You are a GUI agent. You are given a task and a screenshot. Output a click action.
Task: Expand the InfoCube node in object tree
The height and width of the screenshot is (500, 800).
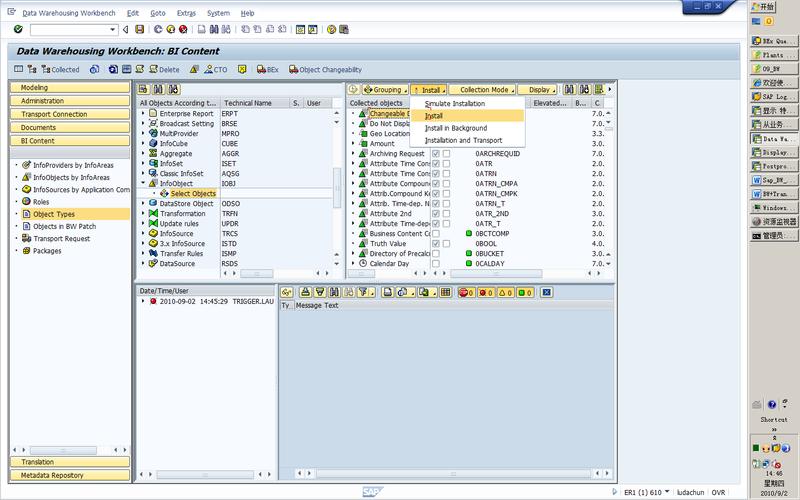(x=143, y=144)
